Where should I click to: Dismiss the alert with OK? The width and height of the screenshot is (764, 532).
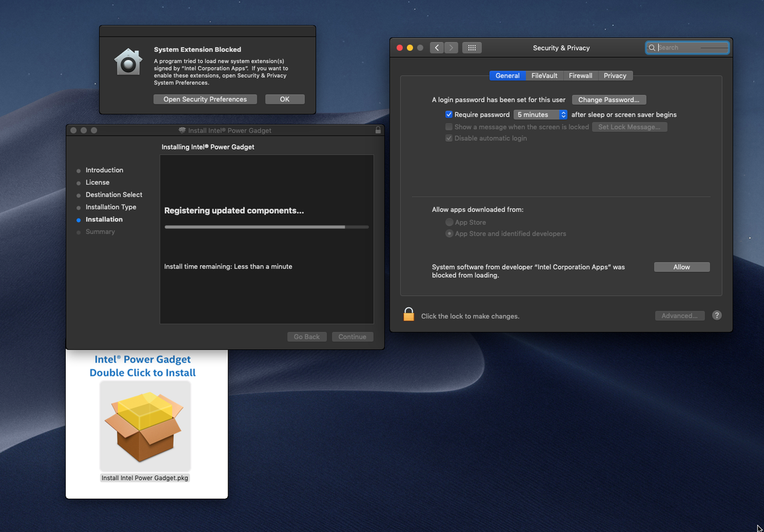285,99
